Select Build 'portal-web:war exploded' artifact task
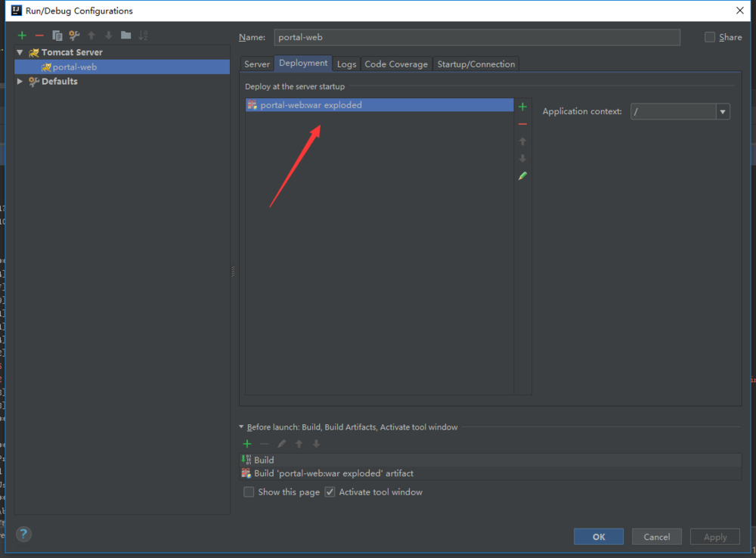The width and height of the screenshot is (756, 558). click(x=491, y=473)
